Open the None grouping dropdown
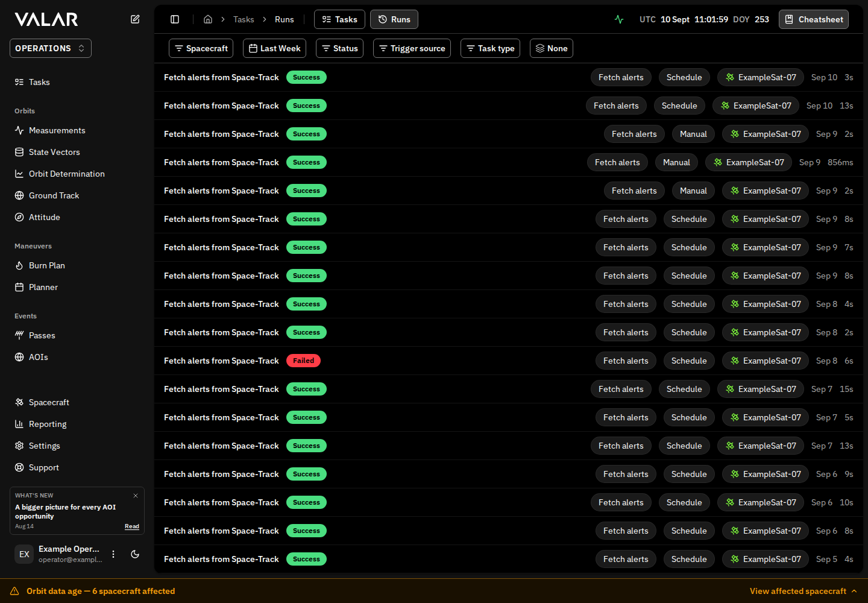The image size is (868, 603). 552,48
